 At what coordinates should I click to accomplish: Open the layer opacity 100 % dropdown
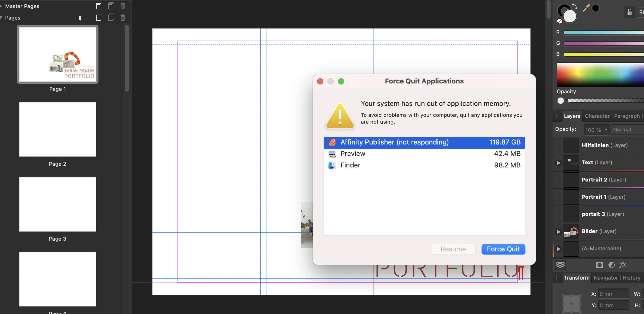coord(596,130)
